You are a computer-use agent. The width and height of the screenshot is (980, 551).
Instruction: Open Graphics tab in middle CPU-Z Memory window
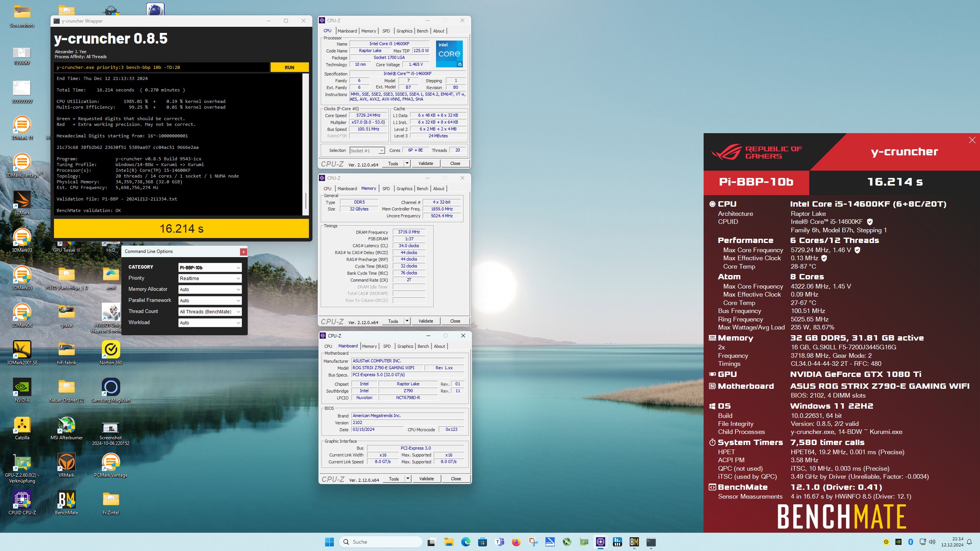point(404,189)
